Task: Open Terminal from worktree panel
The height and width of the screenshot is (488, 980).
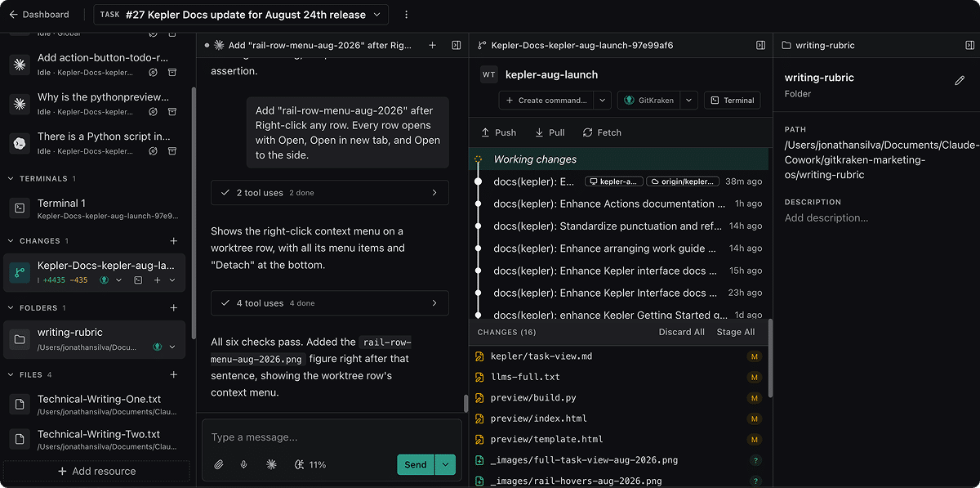Action: pyautogui.click(x=732, y=101)
